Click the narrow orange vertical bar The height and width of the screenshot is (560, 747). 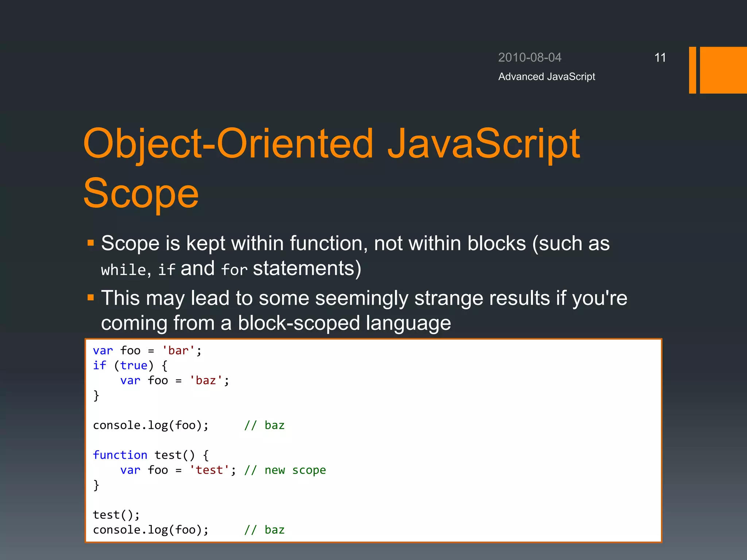pyautogui.click(x=692, y=70)
